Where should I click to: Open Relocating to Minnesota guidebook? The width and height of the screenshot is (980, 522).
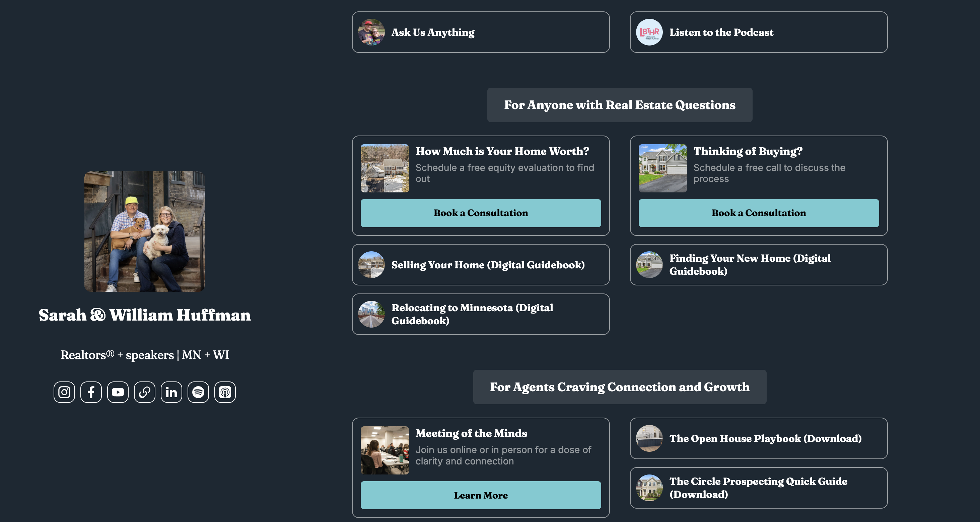[x=481, y=314]
